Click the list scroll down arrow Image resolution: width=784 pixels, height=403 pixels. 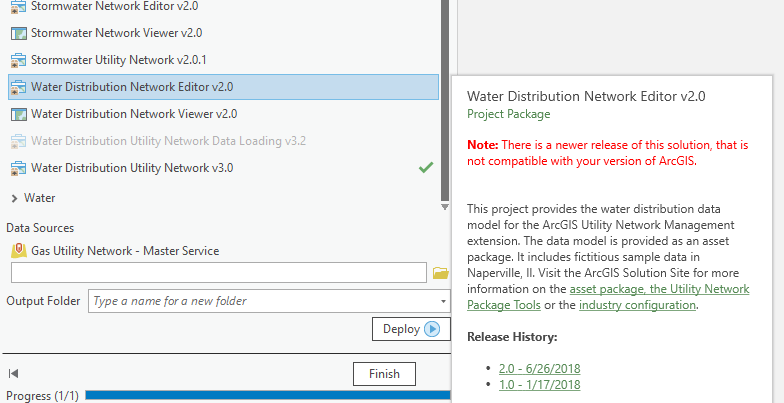coord(444,207)
